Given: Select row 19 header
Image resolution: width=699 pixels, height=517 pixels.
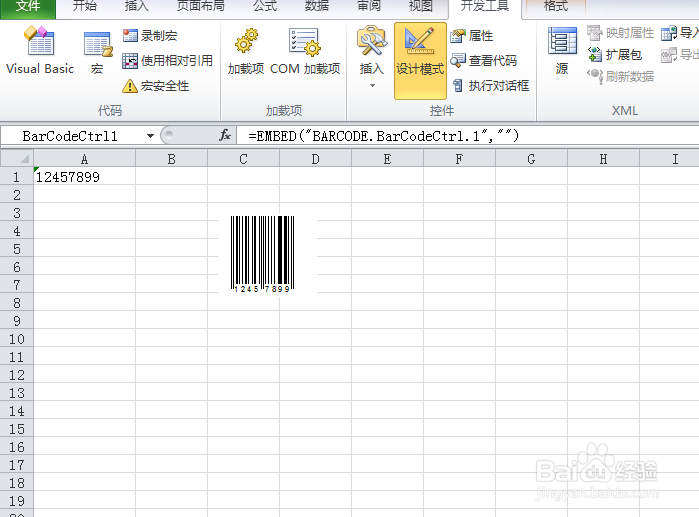Looking at the screenshot, I should click(16, 501).
